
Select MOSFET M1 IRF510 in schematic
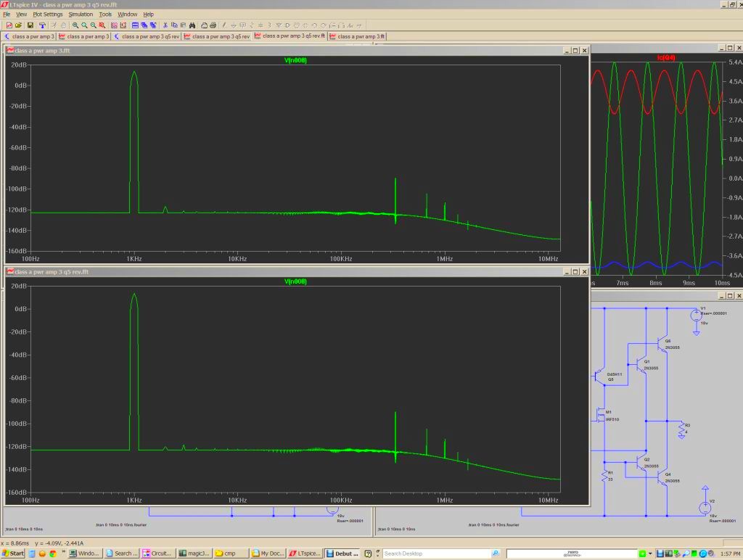pos(602,415)
